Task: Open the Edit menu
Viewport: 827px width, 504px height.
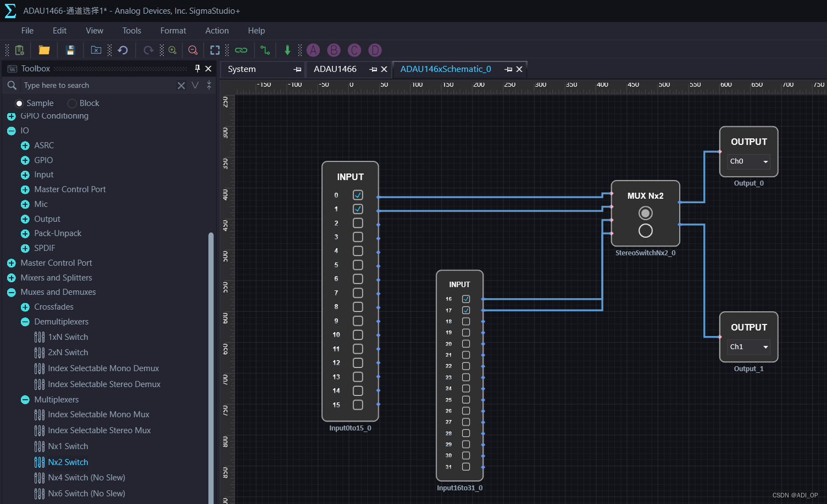Action: point(59,31)
